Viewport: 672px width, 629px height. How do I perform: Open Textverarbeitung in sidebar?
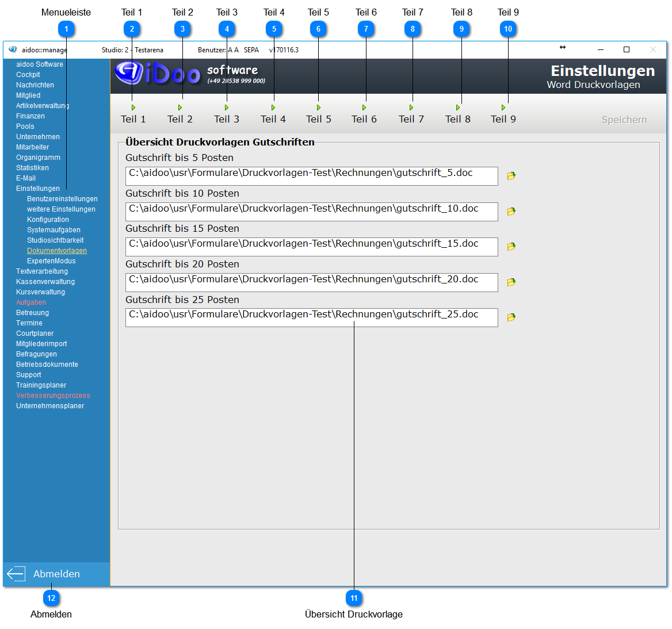coord(42,271)
